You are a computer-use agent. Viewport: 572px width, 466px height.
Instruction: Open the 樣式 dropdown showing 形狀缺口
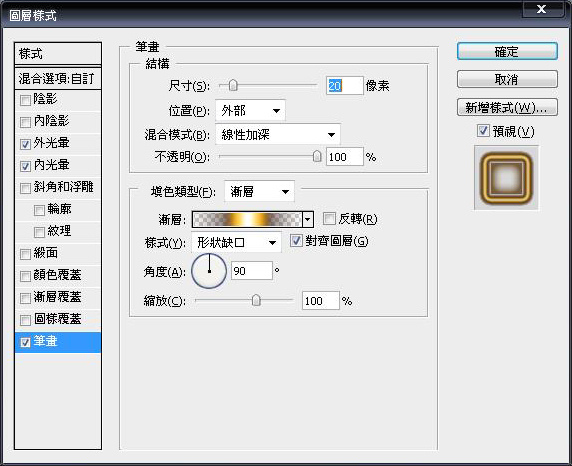(x=236, y=242)
